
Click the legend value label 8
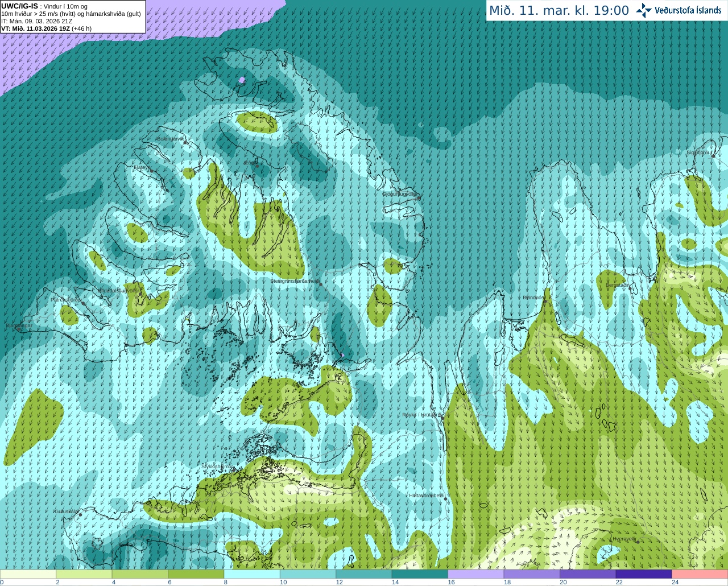[226, 582]
